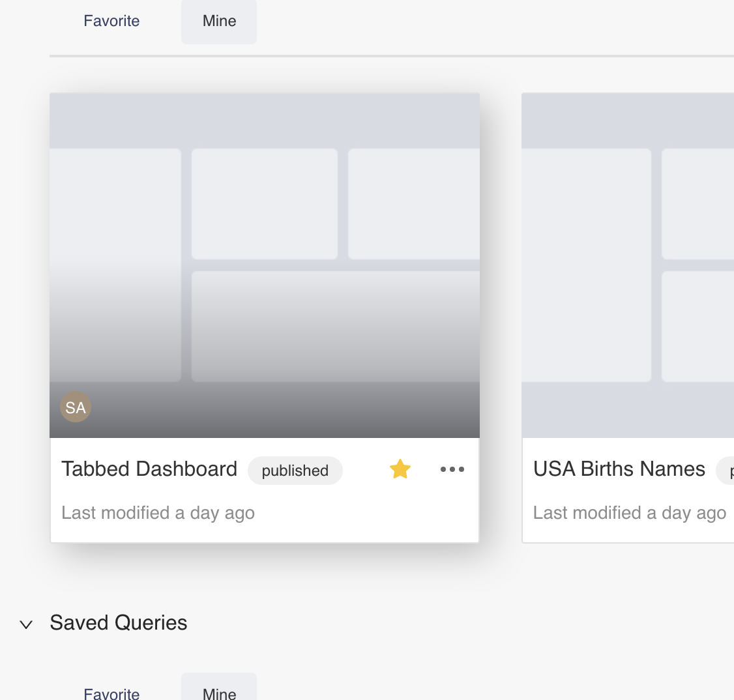Switch to Favorite tab in dashboards section

click(x=111, y=21)
